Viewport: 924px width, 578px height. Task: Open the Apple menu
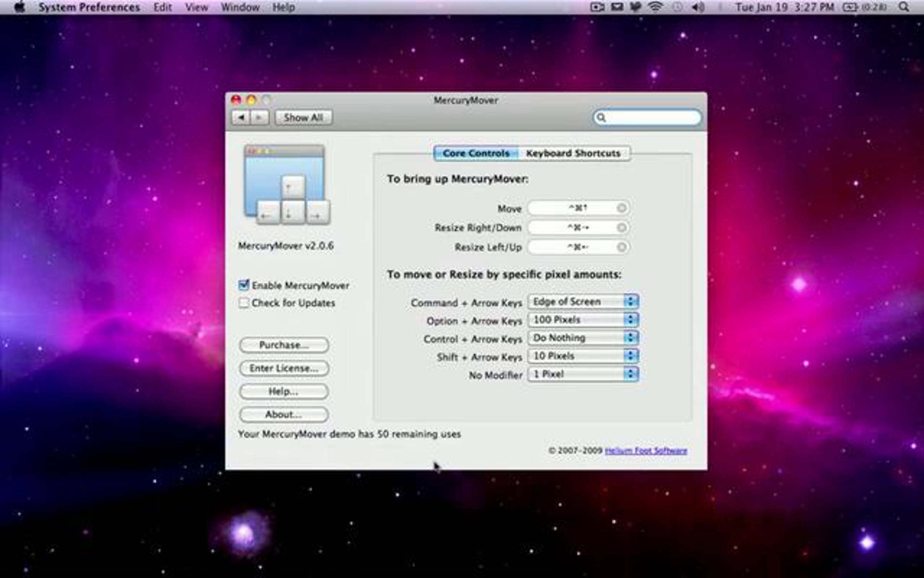(x=20, y=7)
